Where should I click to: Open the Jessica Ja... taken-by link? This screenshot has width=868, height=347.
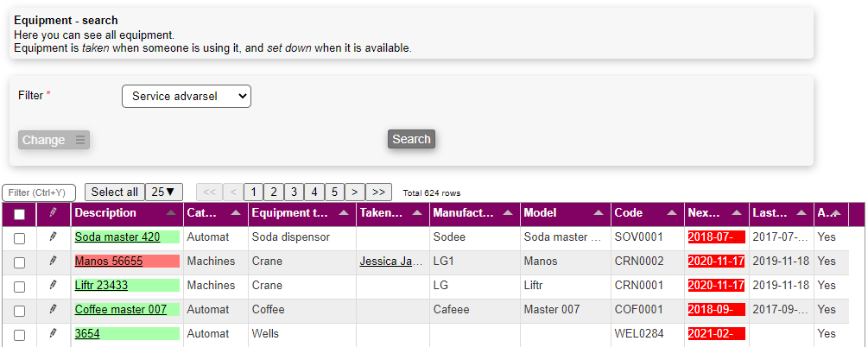click(390, 261)
